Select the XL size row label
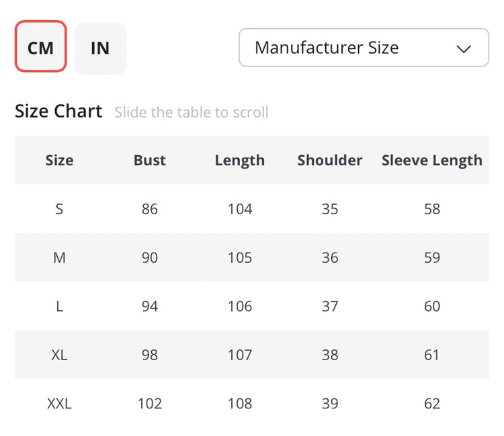 59,355
